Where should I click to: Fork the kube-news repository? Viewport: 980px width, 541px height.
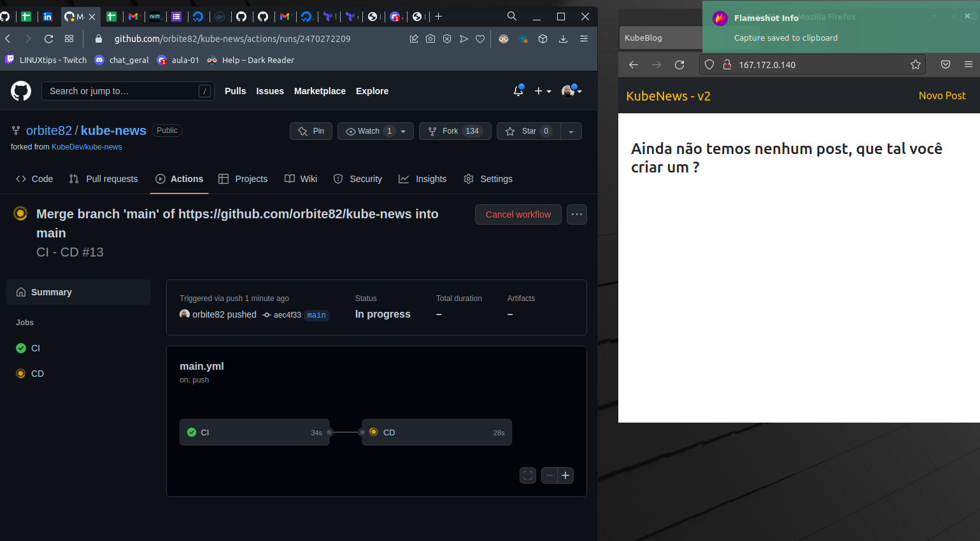[x=455, y=131]
